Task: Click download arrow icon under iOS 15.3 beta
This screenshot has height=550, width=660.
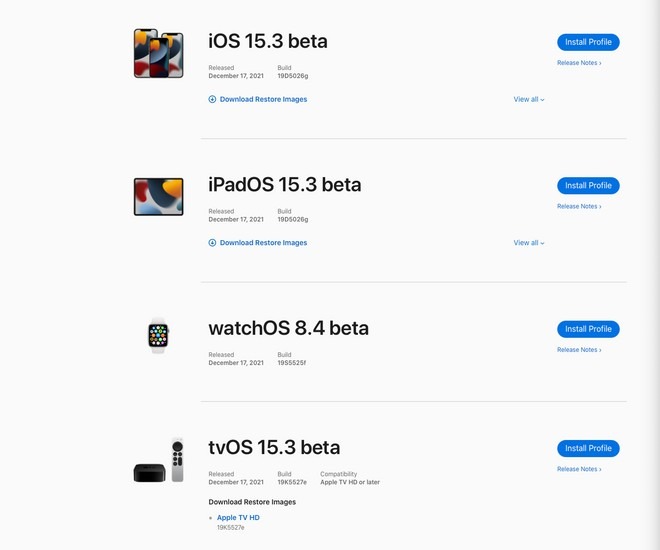Action: click(x=212, y=99)
